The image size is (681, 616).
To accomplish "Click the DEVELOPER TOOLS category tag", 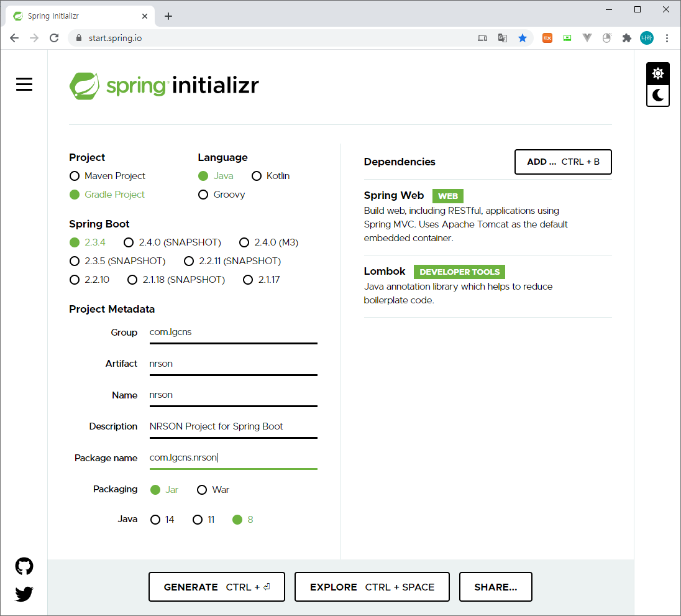I will point(459,272).
